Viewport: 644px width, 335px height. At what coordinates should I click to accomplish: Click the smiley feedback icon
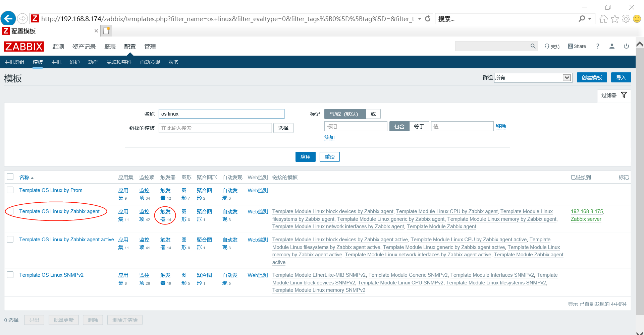click(637, 19)
